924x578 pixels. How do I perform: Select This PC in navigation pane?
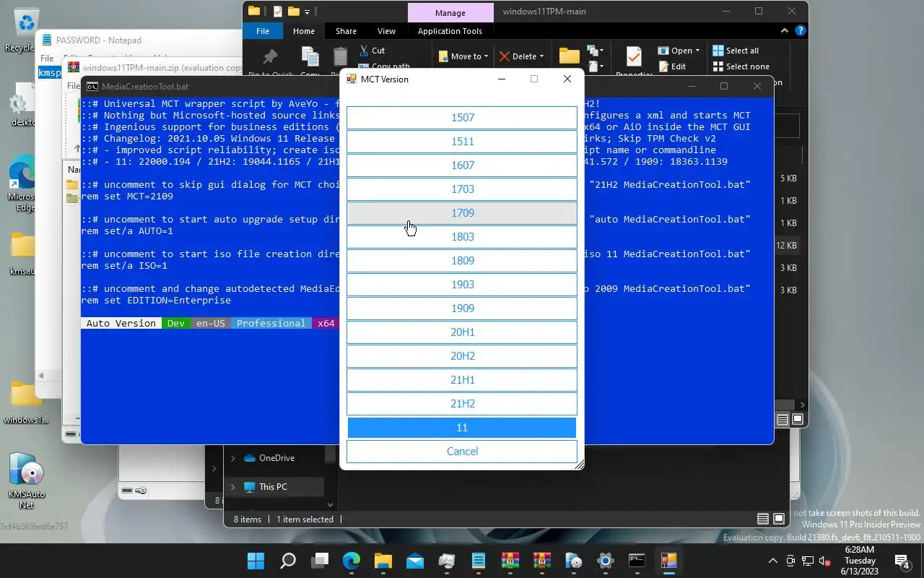(x=265, y=487)
